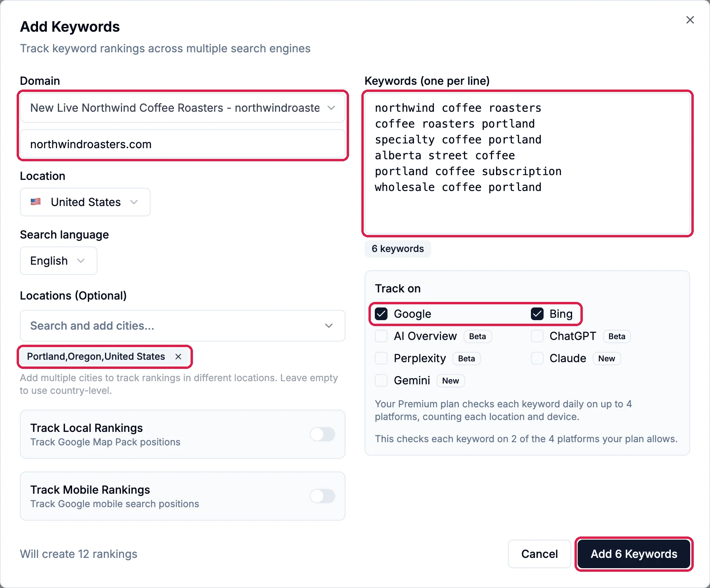
Task: Uncheck the Bing checkbox
Action: point(537,314)
